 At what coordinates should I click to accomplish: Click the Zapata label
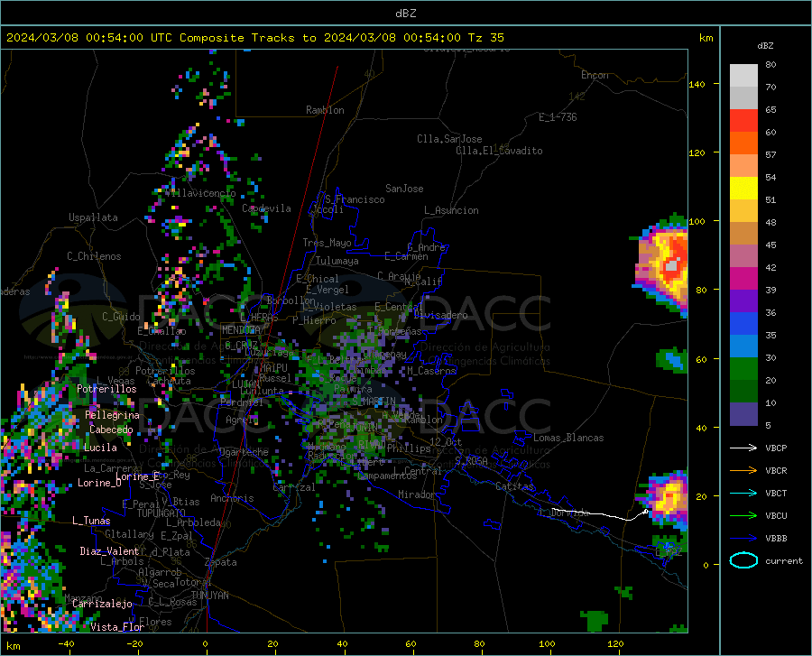click(x=221, y=562)
